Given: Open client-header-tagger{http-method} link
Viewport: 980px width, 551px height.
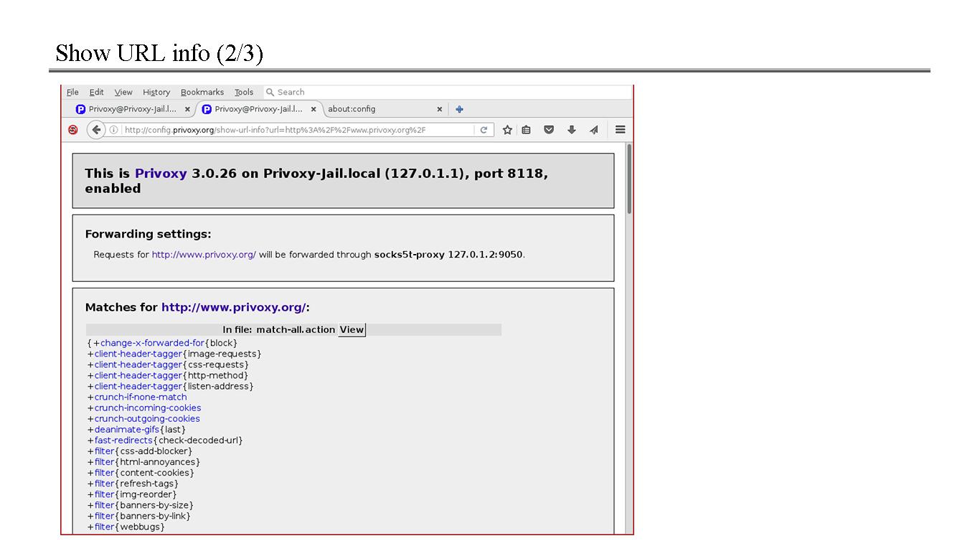Looking at the screenshot, I should click(138, 375).
